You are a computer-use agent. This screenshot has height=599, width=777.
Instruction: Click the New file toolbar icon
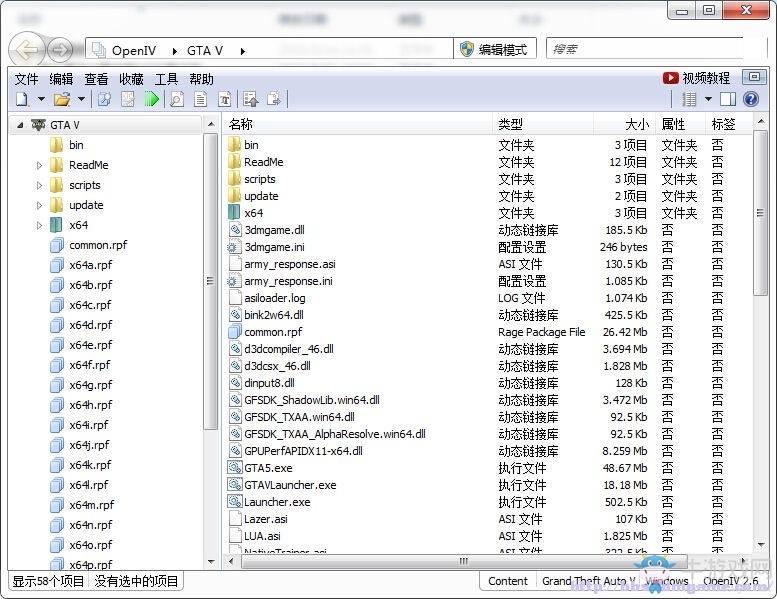(22, 100)
